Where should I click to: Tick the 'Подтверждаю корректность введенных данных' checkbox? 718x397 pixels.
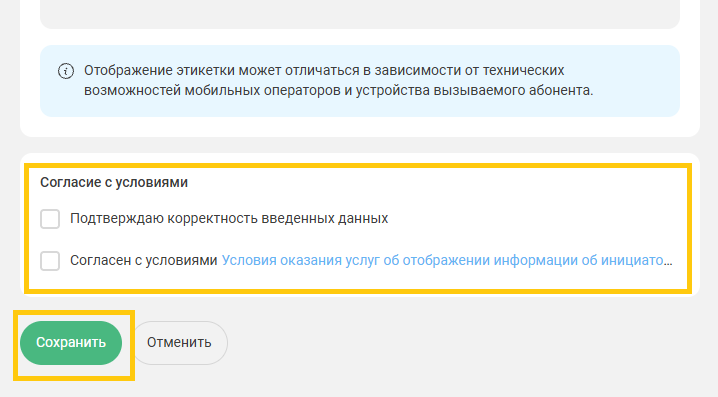[x=50, y=219]
